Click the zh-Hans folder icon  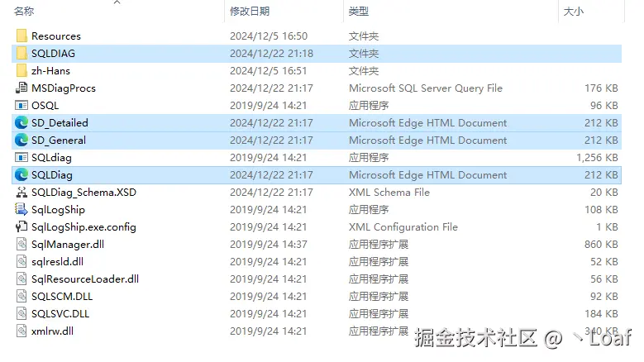click(x=21, y=70)
